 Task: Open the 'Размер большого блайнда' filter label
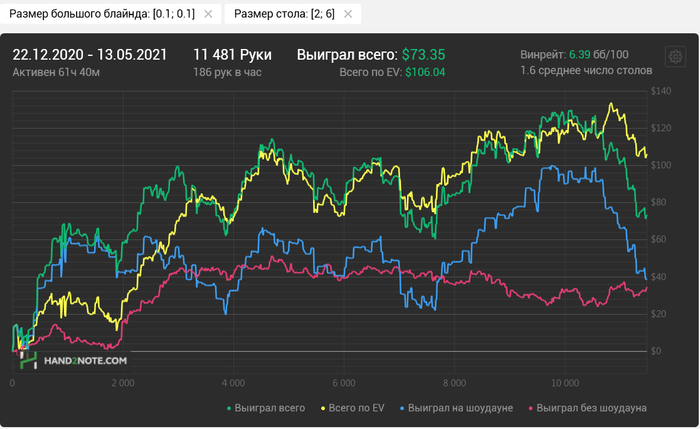click(x=104, y=14)
